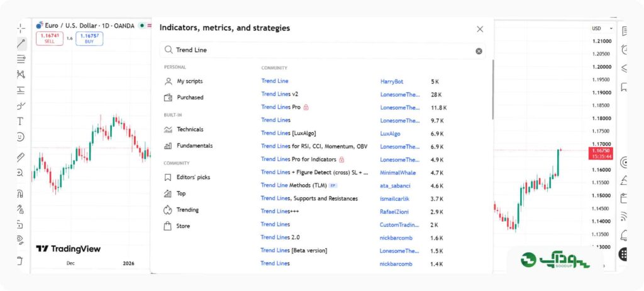Select the Fundamentals category

(189, 145)
